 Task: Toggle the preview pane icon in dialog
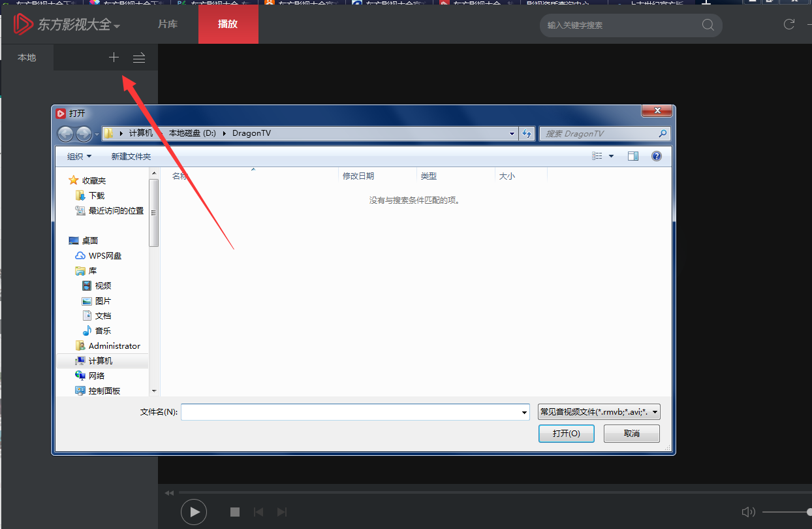[x=632, y=156]
